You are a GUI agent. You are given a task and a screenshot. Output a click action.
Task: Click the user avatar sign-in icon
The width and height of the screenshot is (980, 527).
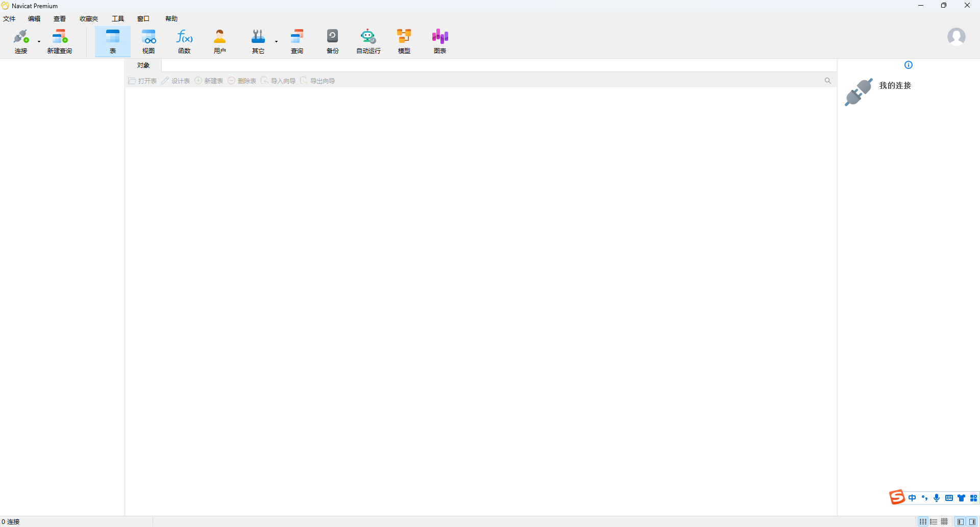[956, 37]
